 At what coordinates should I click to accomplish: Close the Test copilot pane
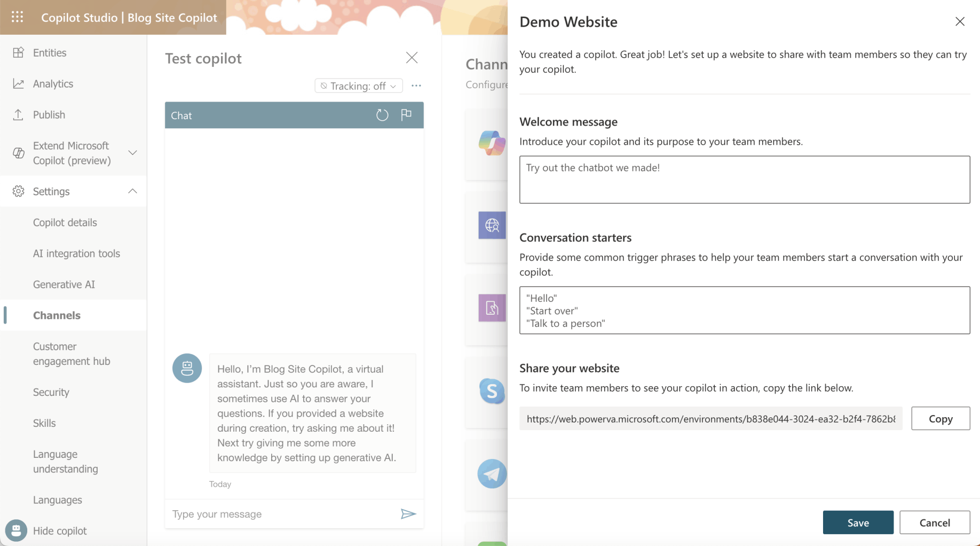point(412,58)
